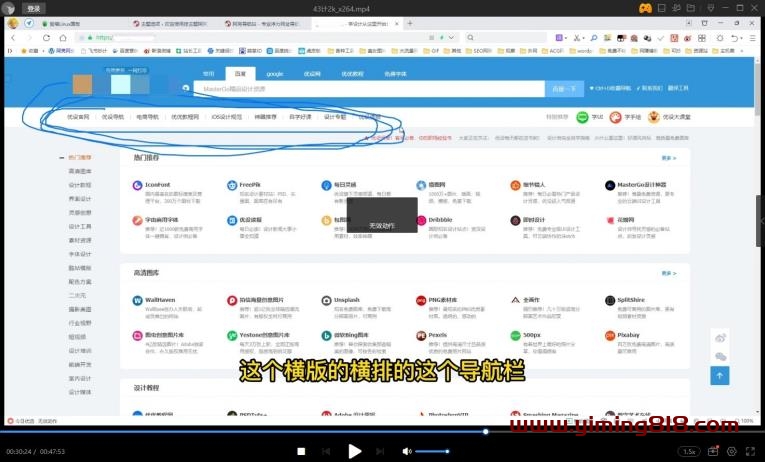The image size is (765, 462).
Task: Seek on the video progress bar
Action: pyautogui.click(x=382, y=431)
